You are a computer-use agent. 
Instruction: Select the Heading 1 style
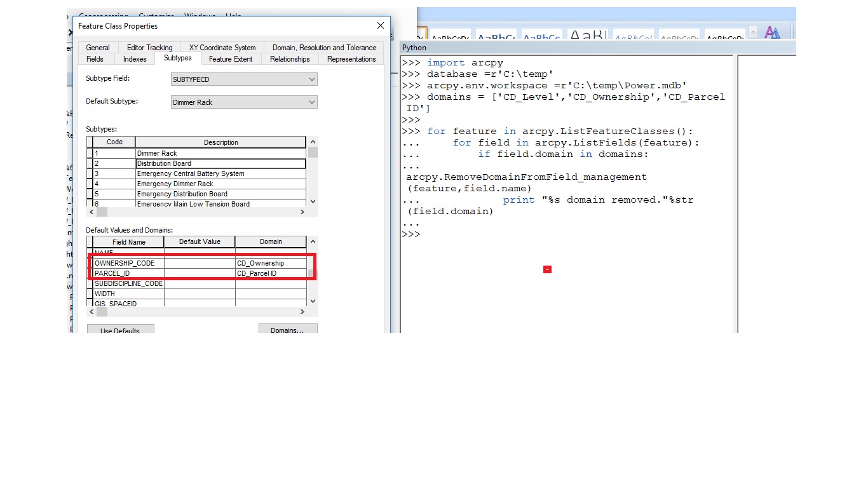(x=496, y=35)
